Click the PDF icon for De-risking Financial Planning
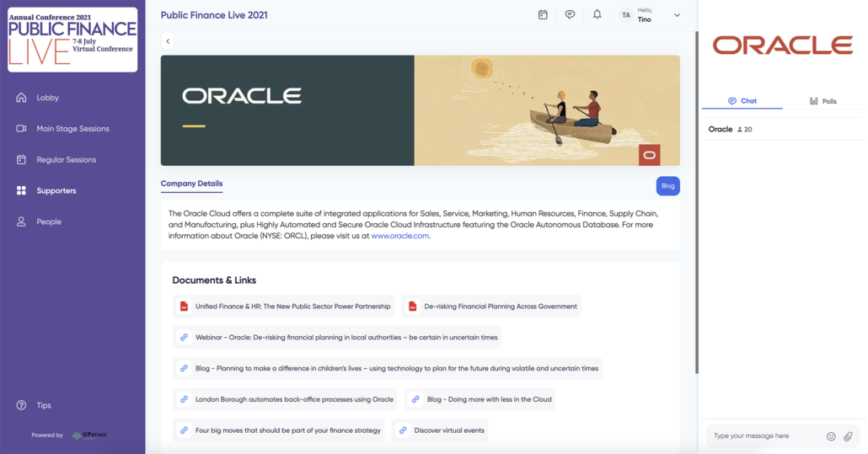This screenshot has width=868, height=454. point(412,307)
